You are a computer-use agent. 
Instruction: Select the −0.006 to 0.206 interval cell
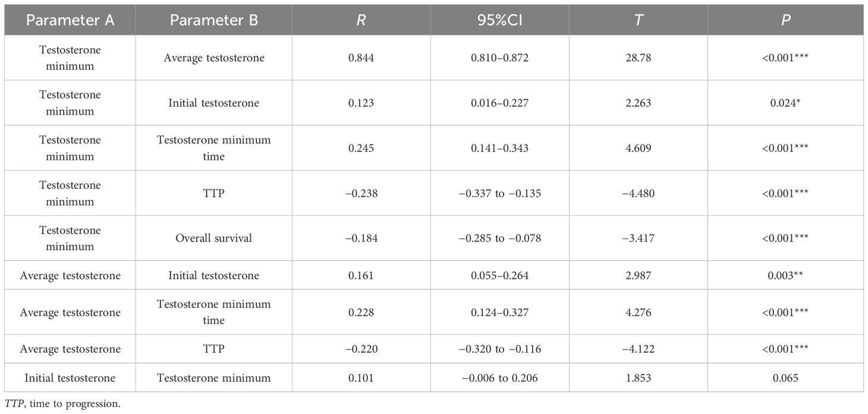click(x=500, y=377)
